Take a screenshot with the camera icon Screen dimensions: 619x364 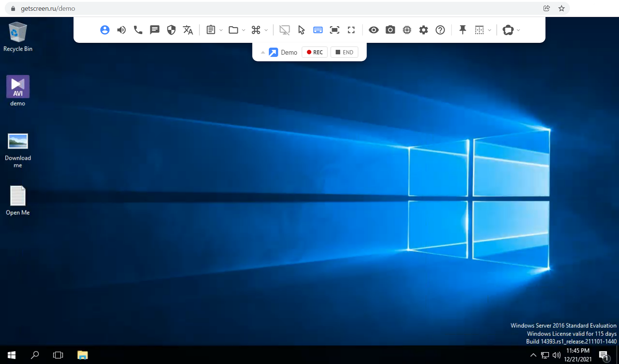[x=390, y=30]
